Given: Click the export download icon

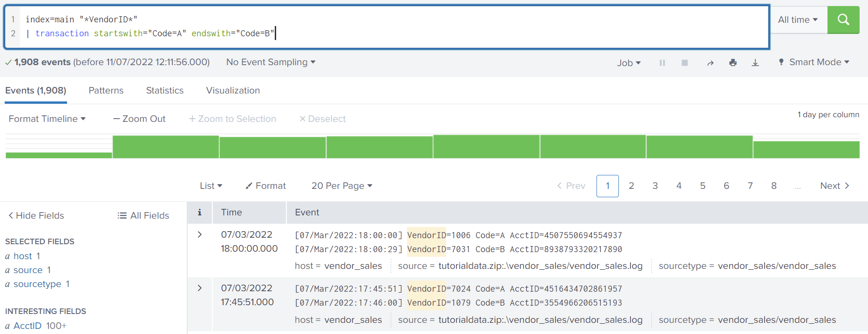Looking at the screenshot, I should [x=755, y=63].
